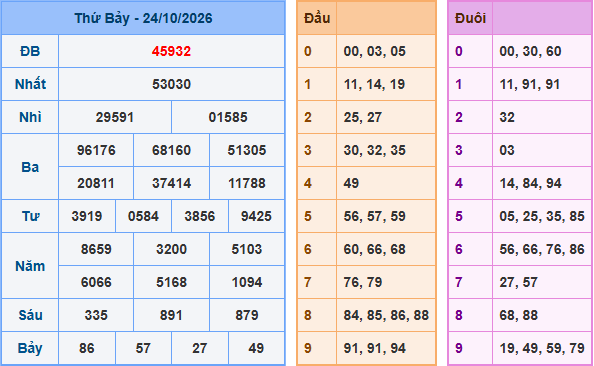Select Đuôi values "27, 57"
This screenshot has width=594, height=366.
tap(518, 282)
